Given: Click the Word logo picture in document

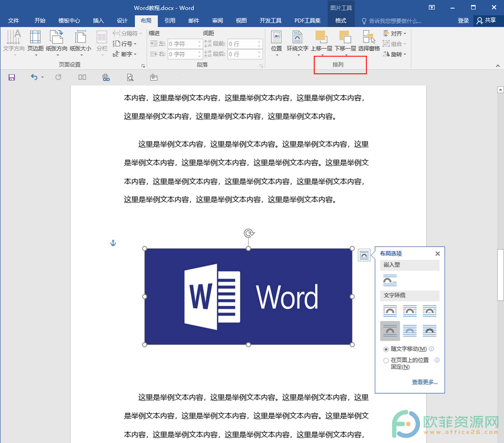Looking at the screenshot, I should (x=249, y=296).
